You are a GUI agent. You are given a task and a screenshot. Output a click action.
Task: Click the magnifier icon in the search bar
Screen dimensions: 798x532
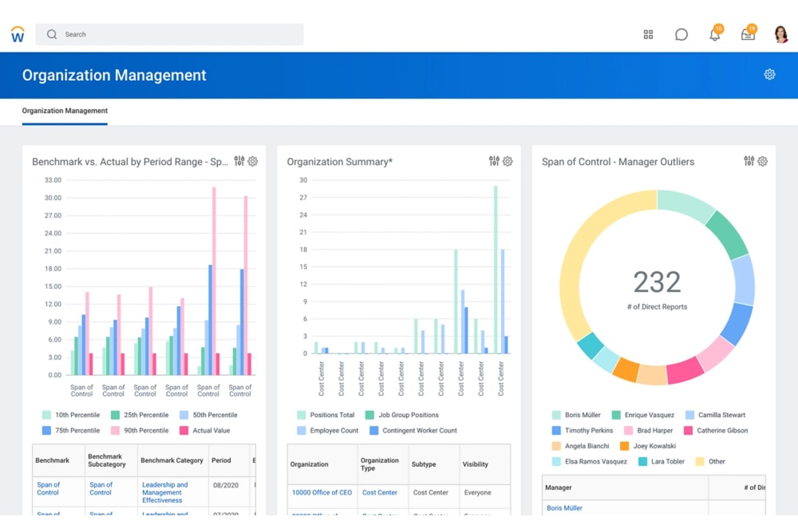tap(52, 34)
